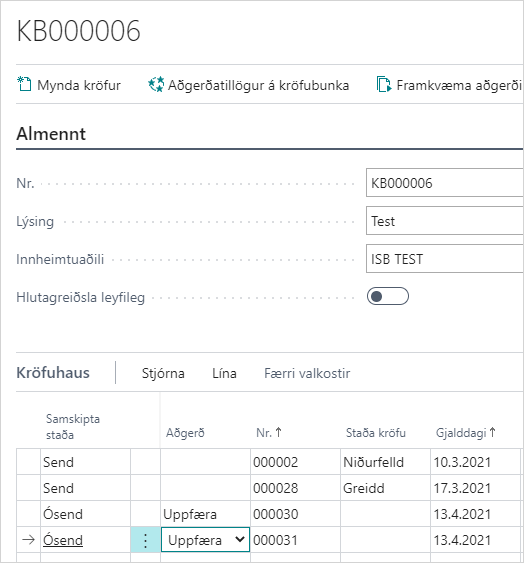Click Send status in row 000002
The width and height of the screenshot is (524, 563).
tap(85, 462)
